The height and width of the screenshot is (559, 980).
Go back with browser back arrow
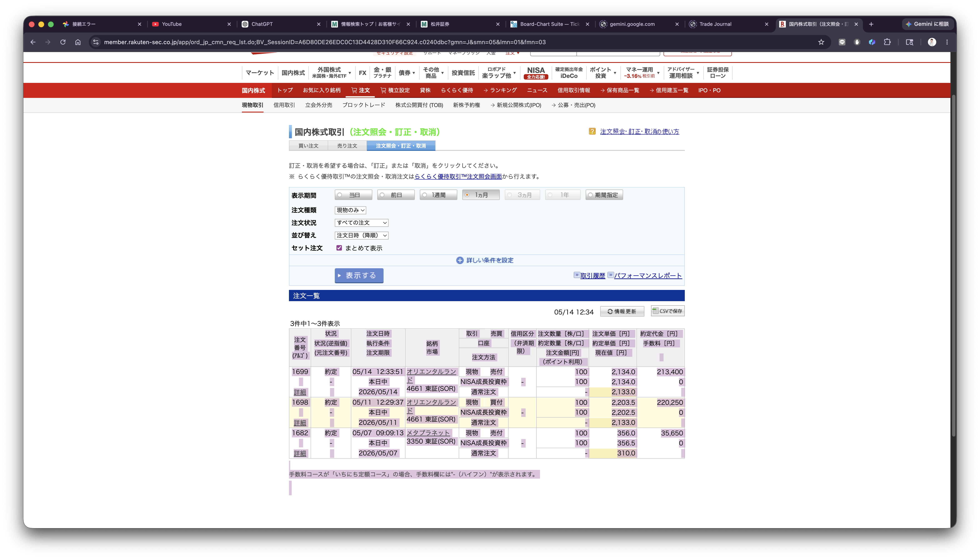tap(33, 42)
